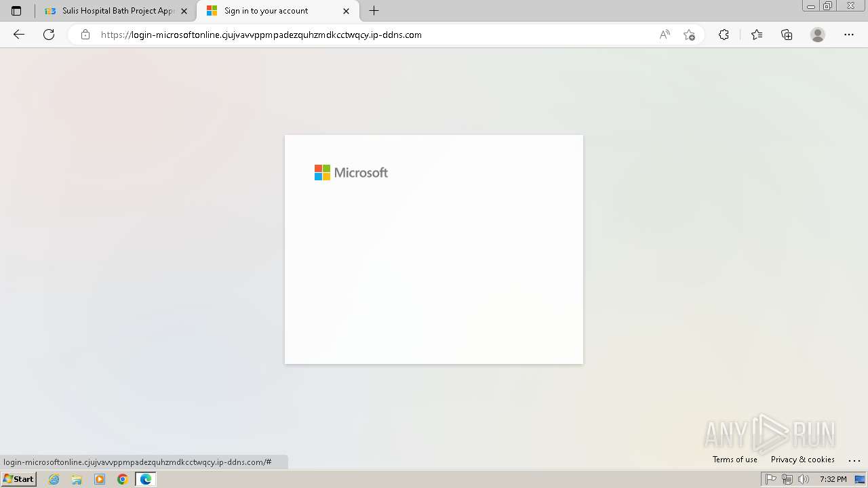Screen dimensions: 868x488
Task: Open the Windows Start menu
Action: (x=19, y=479)
